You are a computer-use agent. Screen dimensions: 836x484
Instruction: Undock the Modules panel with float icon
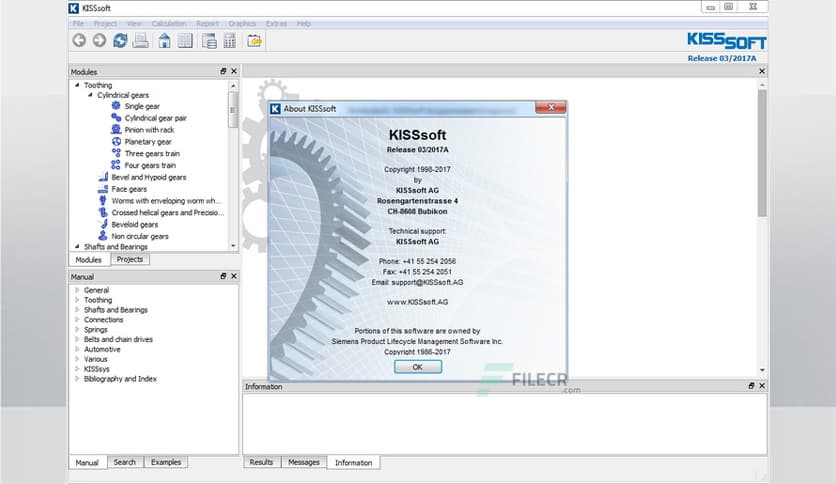[x=223, y=72]
